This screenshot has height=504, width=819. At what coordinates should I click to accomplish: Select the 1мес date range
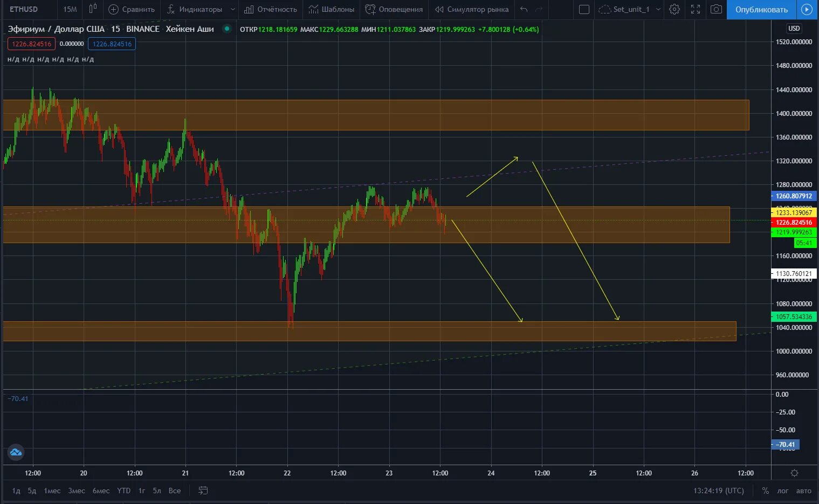(x=52, y=491)
